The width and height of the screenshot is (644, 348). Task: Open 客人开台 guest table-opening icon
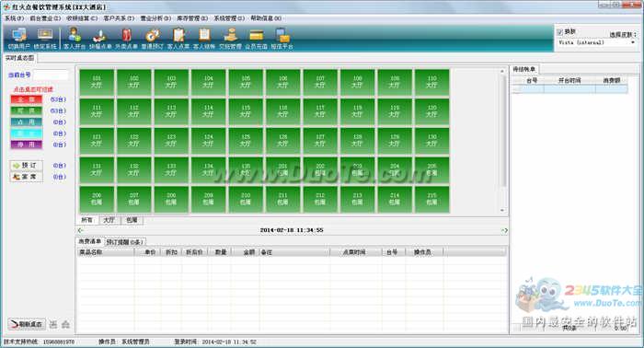coord(75,39)
